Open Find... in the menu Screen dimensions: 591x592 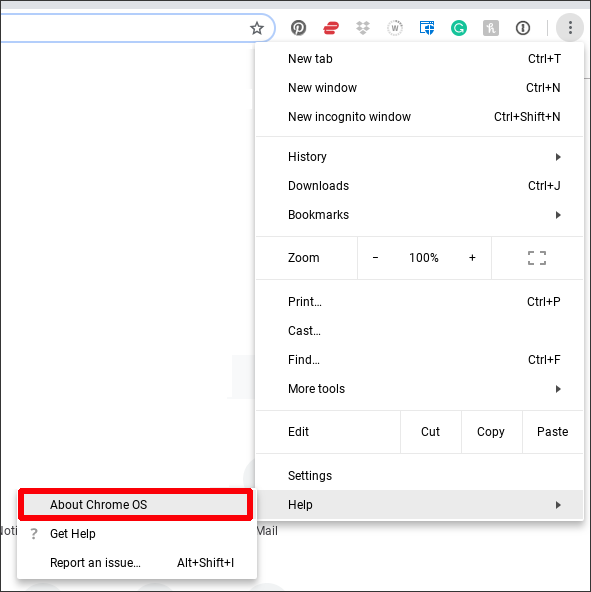tap(420, 360)
